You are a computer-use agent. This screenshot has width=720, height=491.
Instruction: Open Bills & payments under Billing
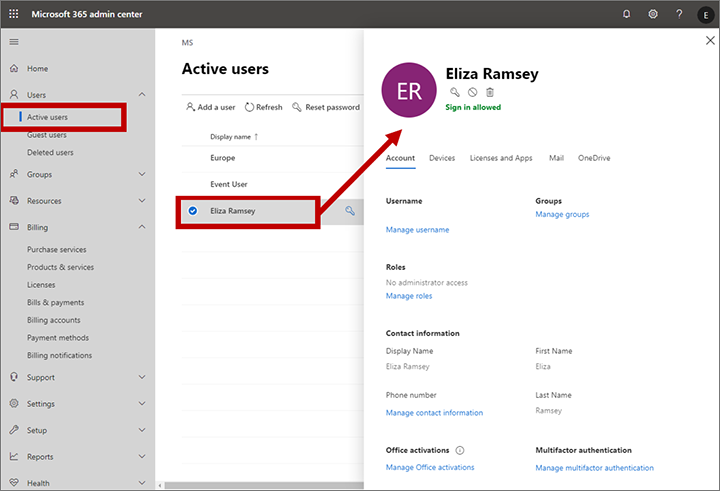coord(56,302)
